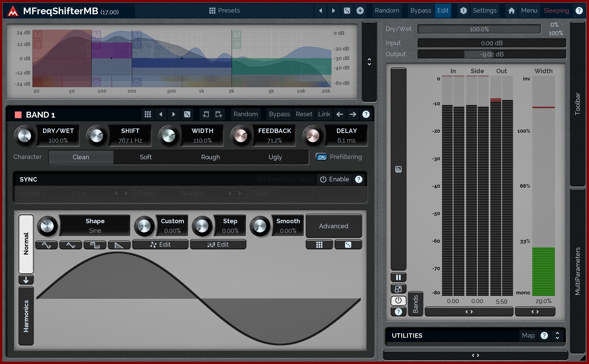Click the home icon in the top bar
Image resolution: width=589 pixels, height=364 pixels.
[511, 11]
